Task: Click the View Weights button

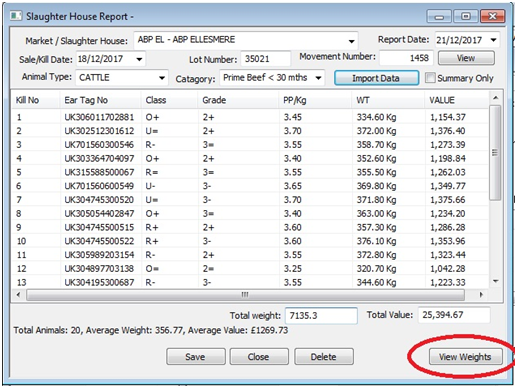Action: coord(465,357)
